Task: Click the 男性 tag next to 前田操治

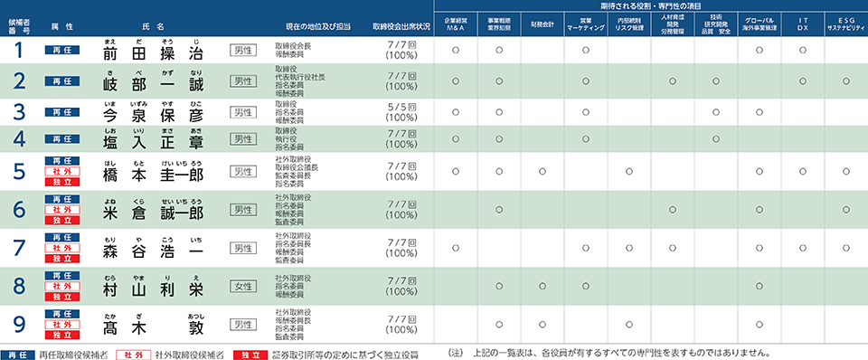Action: pos(243,51)
